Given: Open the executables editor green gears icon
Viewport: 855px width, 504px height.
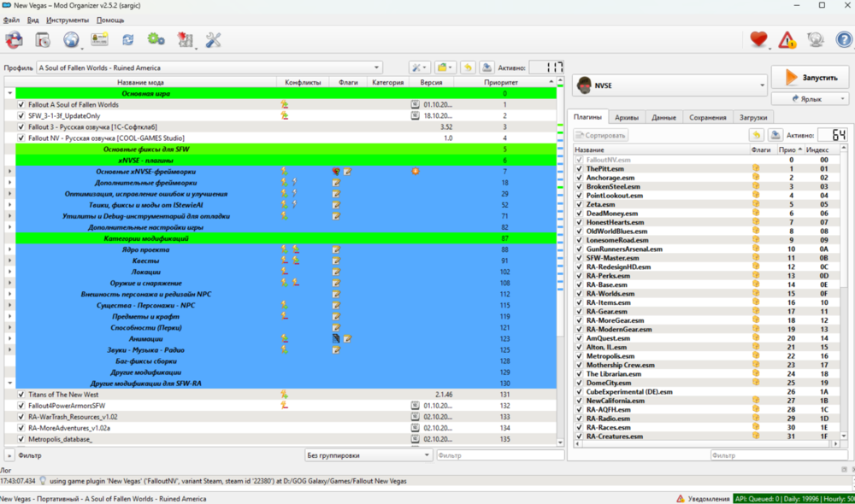Looking at the screenshot, I should coord(156,39).
